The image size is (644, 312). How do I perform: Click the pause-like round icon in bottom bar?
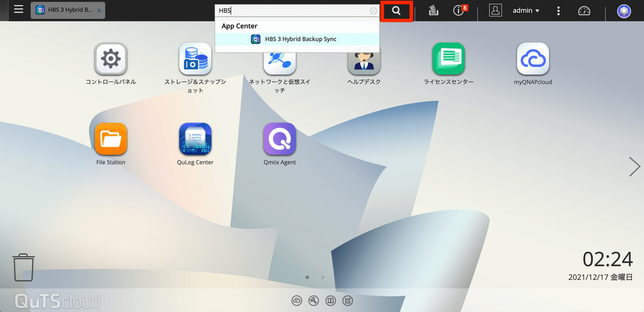coord(331,301)
